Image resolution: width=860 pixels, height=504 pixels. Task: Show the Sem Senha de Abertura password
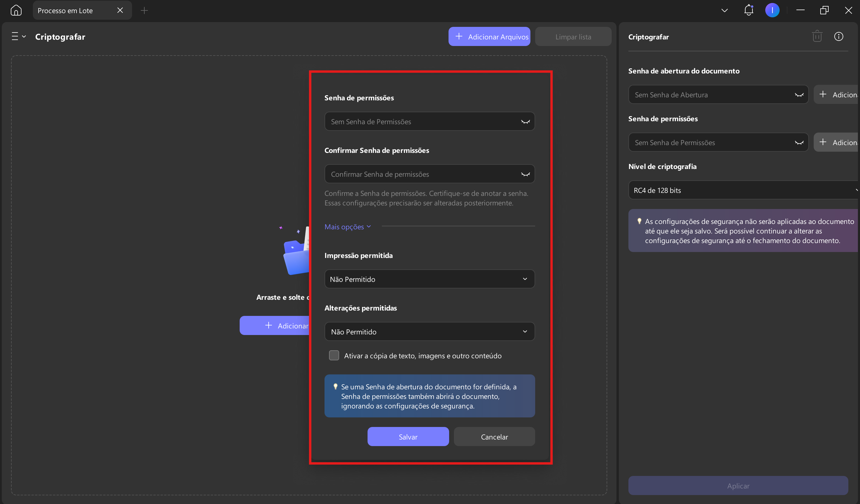click(x=799, y=95)
